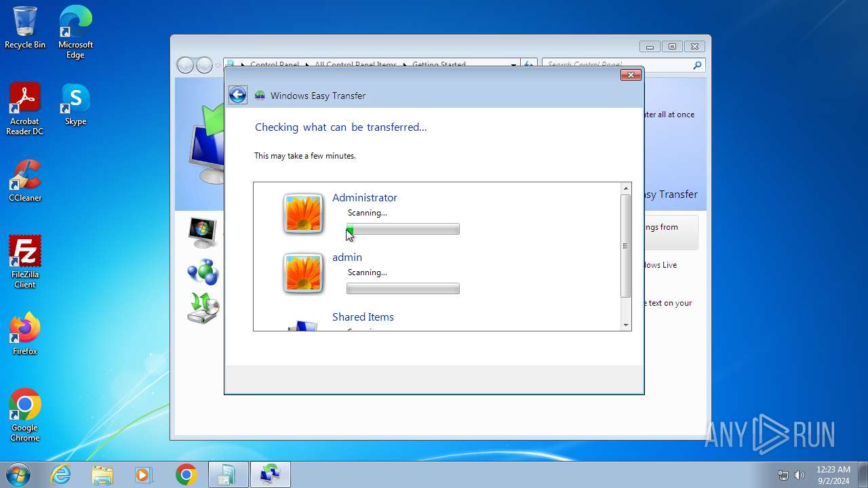Viewport: 868px width, 488px height.
Task: Maximize the Control Panel window
Action: tap(672, 47)
